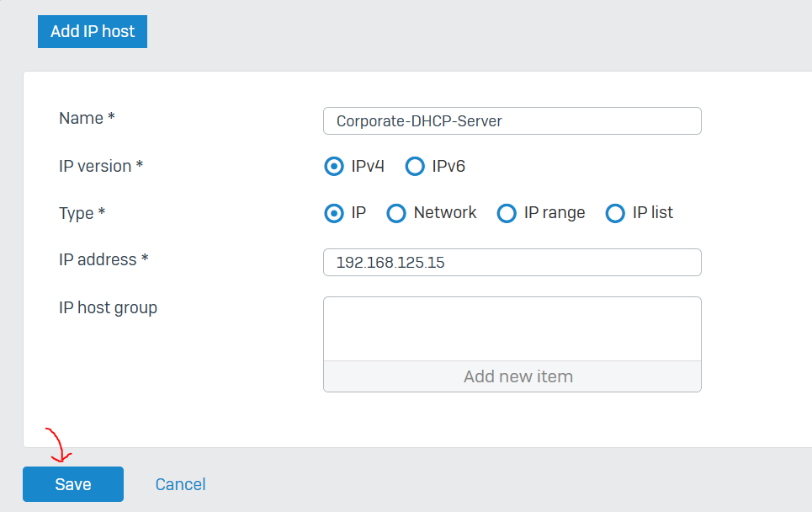
Task: Click the Save button
Action: 73,484
